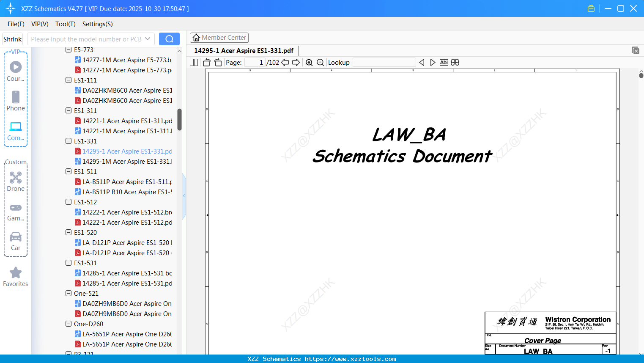The width and height of the screenshot is (644, 363).
Task: Open LA-5651P Acer Aspire One D260 PDF
Action: tap(123, 344)
